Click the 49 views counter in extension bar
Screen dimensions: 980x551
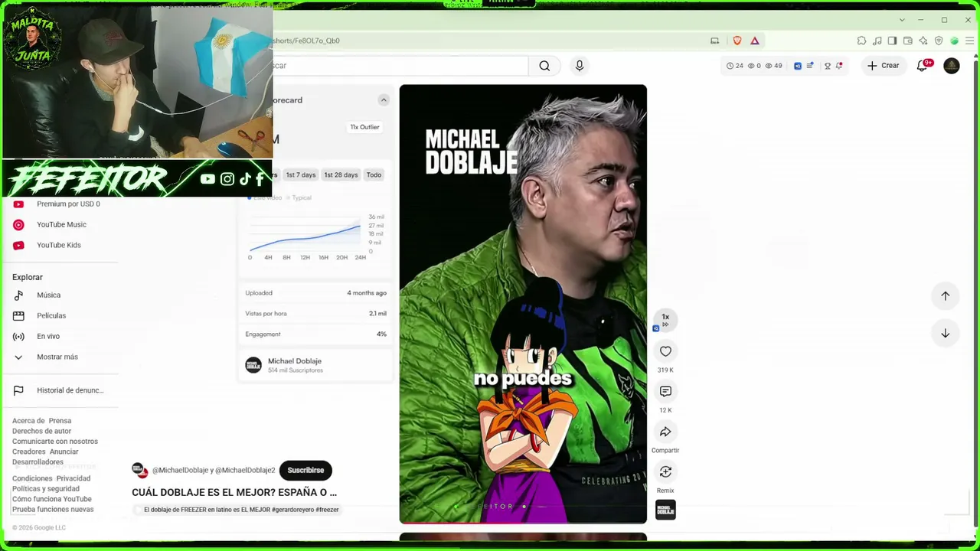pos(774,66)
